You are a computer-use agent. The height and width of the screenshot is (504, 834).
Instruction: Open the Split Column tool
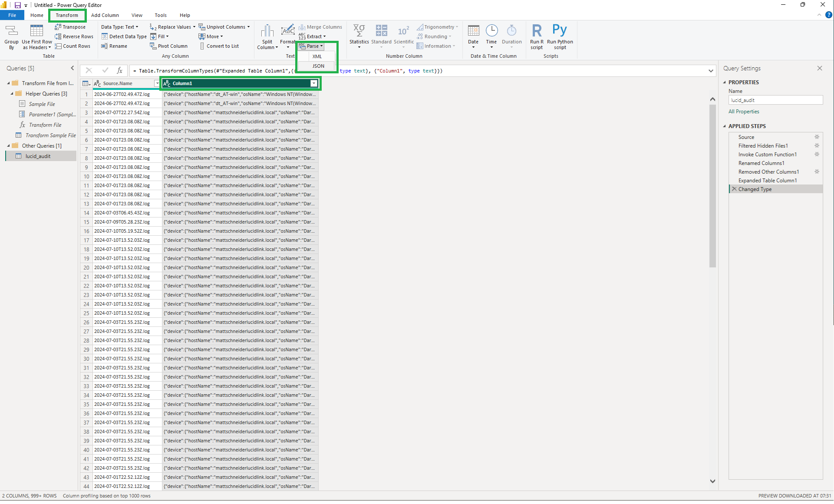pos(267,37)
